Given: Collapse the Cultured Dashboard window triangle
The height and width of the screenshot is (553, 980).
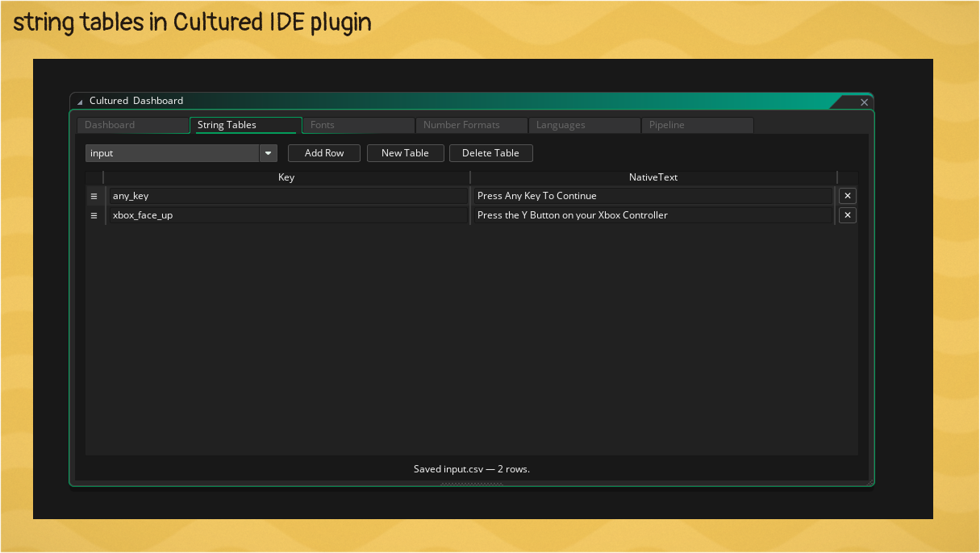Looking at the screenshot, I should coord(80,102).
